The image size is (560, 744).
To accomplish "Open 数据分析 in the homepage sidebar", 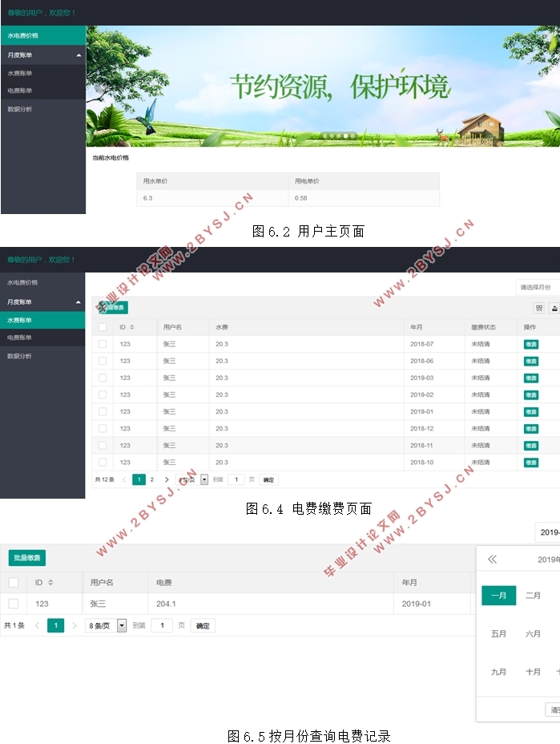I will [x=43, y=109].
